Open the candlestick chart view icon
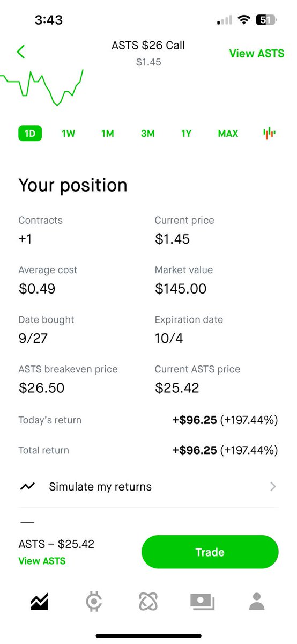 coord(269,133)
